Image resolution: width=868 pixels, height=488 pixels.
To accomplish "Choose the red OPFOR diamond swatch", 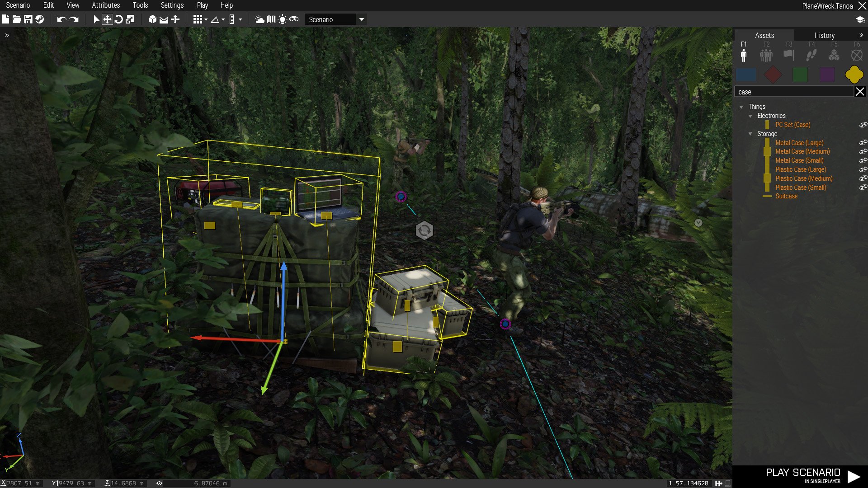I will tap(773, 75).
